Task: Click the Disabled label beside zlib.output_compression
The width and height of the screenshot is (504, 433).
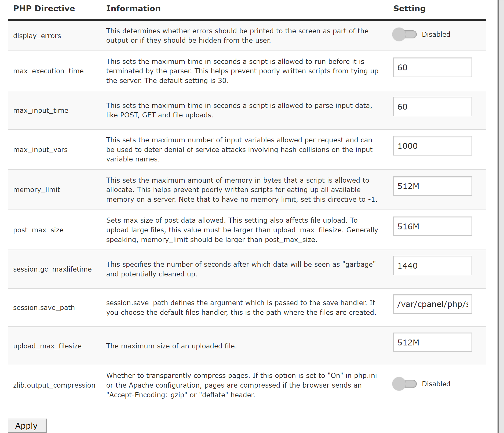Action: click(436, 384)
